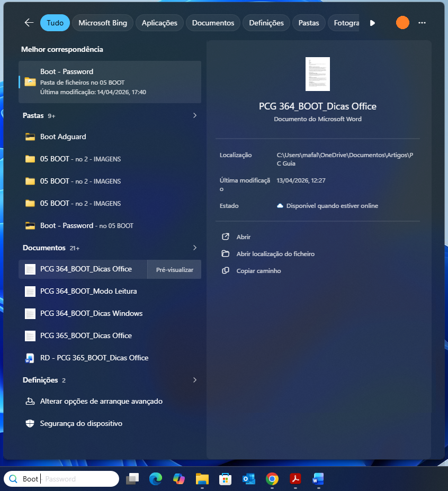Click the Definições section heading
This screenshot has height=491, width=448.
coord(40,380)
